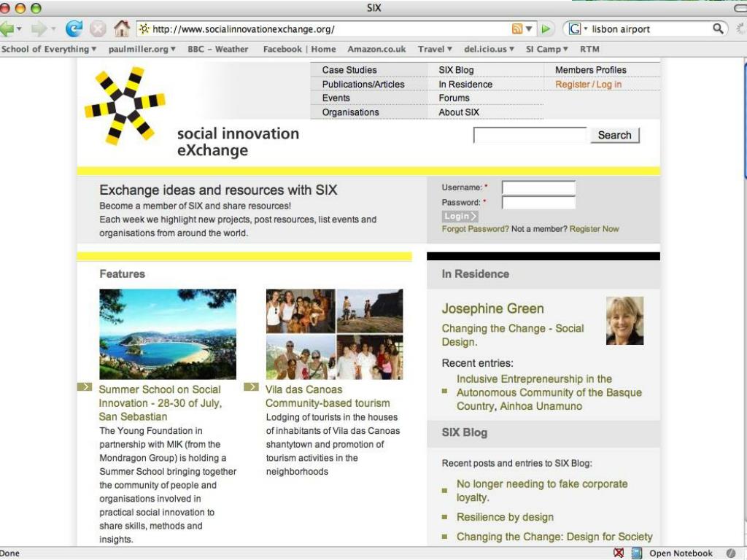Click the Login button
Screen dimensions: 747x560
(x=460, y=216)
